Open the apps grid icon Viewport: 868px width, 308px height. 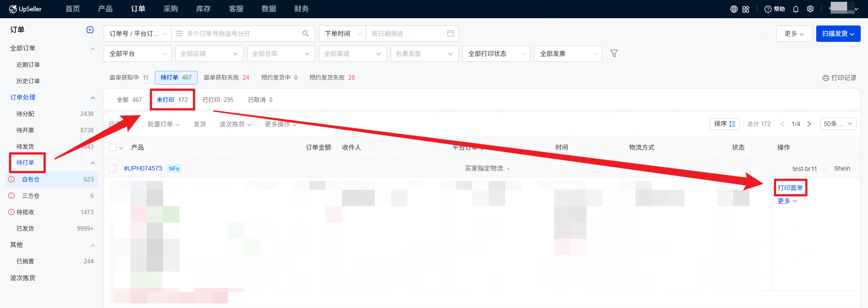746,9
